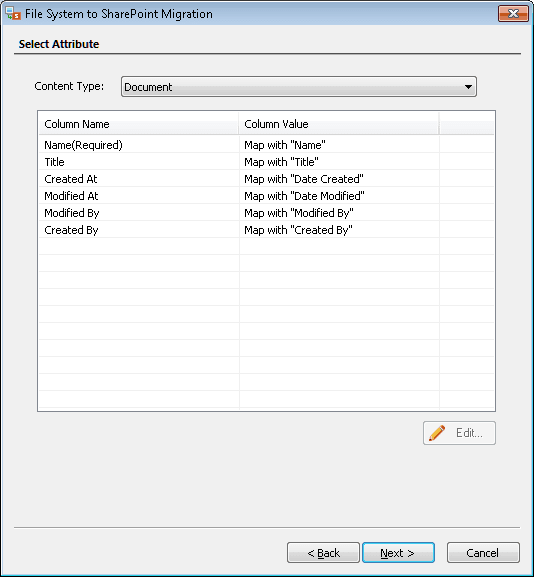Sort by Column Name header
This screenshot has height=577, width=534.
[139, 124]
